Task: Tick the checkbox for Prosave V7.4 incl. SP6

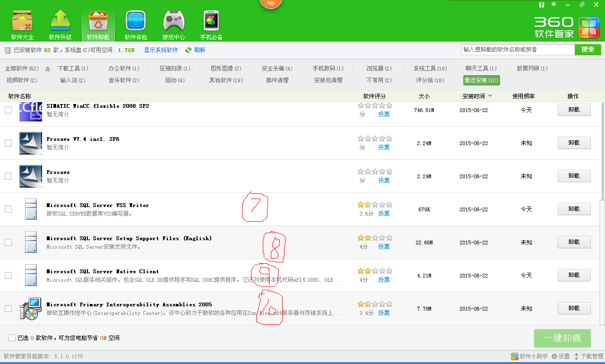Action: (x=8, y=143)
